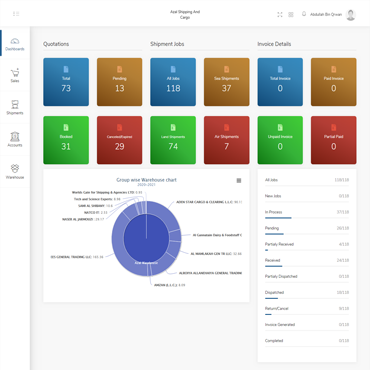Toggle the sidebar menu icon in header
This screenshot has width=370, height=370.
(x=16, y=14)
